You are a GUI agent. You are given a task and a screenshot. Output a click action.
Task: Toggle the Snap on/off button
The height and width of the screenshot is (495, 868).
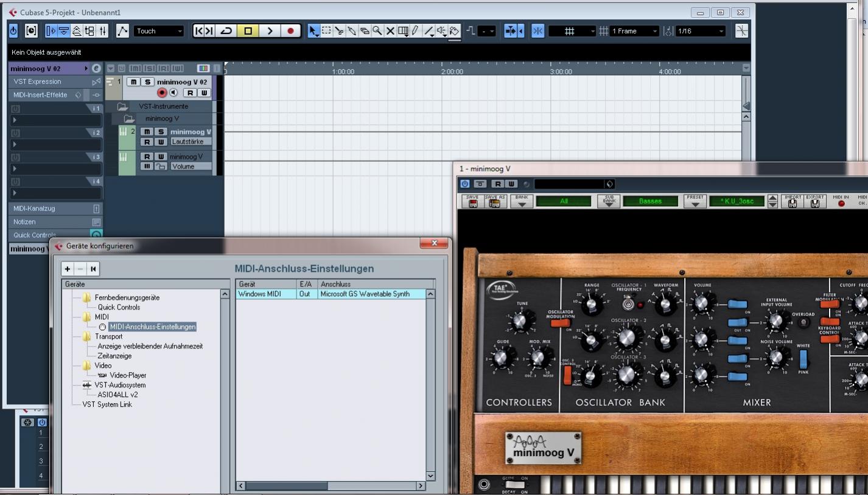point(538,31)
